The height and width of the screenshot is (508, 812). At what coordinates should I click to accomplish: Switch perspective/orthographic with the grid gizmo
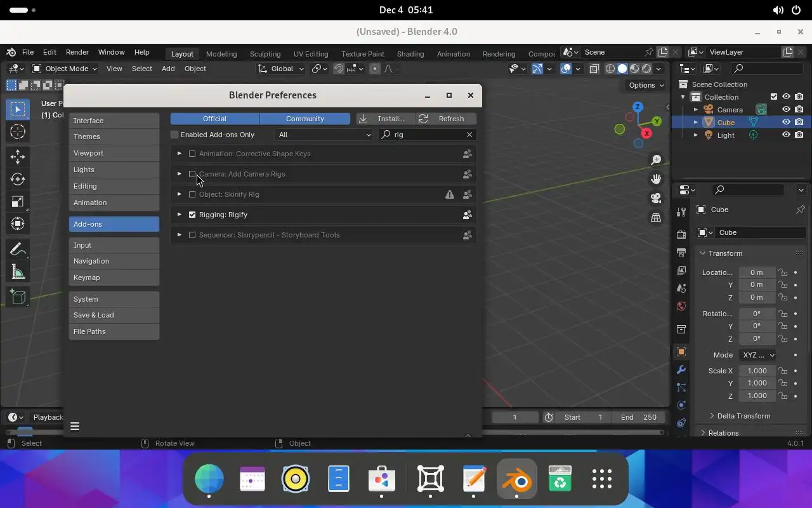point(656,217)
